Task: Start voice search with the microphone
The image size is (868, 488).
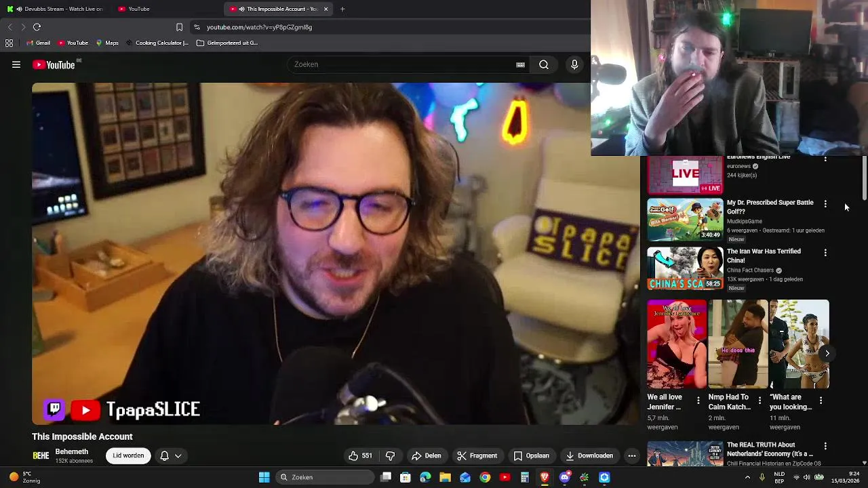Action: coord(574,64)
